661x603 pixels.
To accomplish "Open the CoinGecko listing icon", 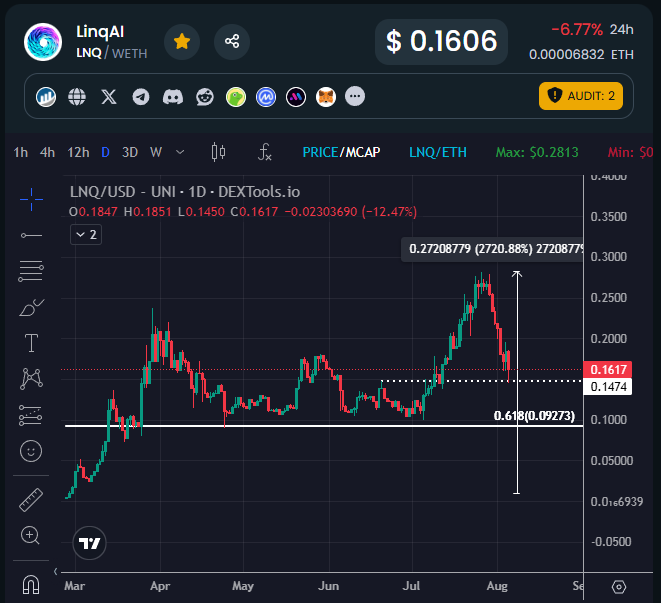I will click(x=236, y=97).
